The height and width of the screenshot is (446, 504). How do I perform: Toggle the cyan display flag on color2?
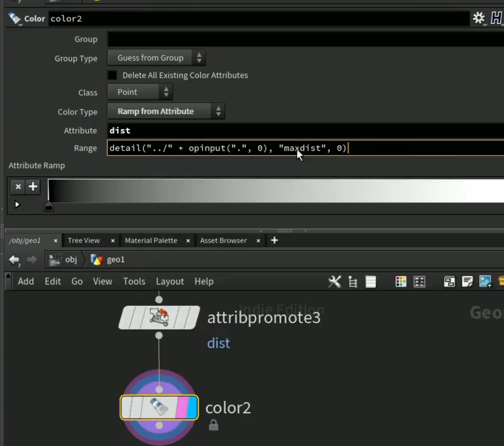[x=192, y=407]
